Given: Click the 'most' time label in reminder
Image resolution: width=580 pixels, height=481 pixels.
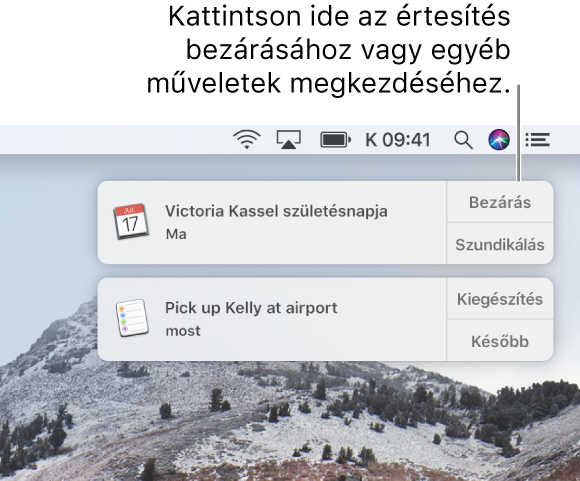Looking at the screenshot, I should [x=183, y=331].
